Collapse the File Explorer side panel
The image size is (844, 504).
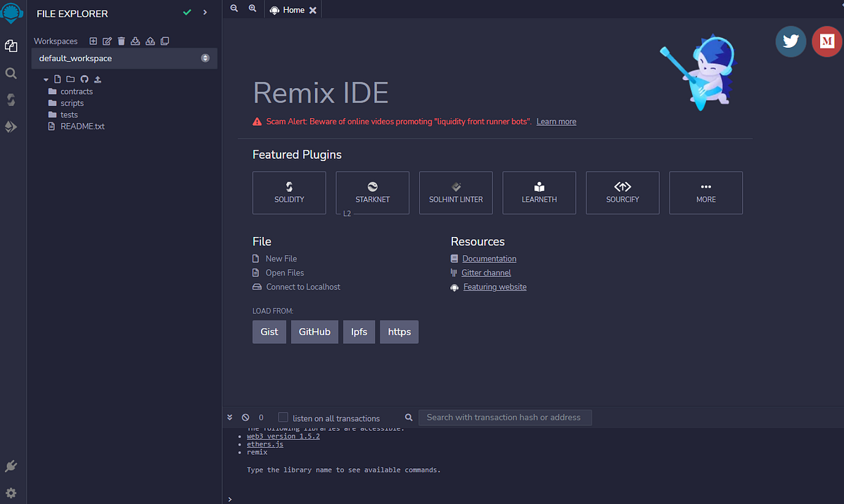point(205,12)
